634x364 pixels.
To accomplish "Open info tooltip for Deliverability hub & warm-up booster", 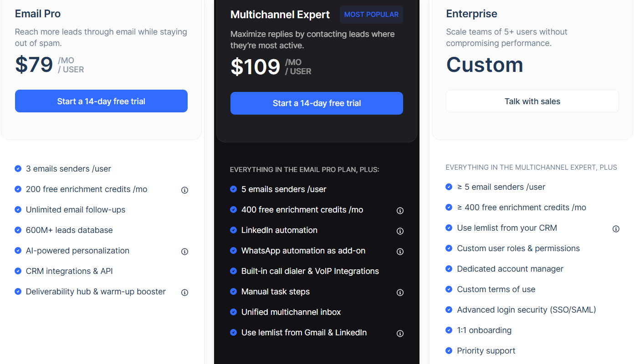I will [184, 292].
